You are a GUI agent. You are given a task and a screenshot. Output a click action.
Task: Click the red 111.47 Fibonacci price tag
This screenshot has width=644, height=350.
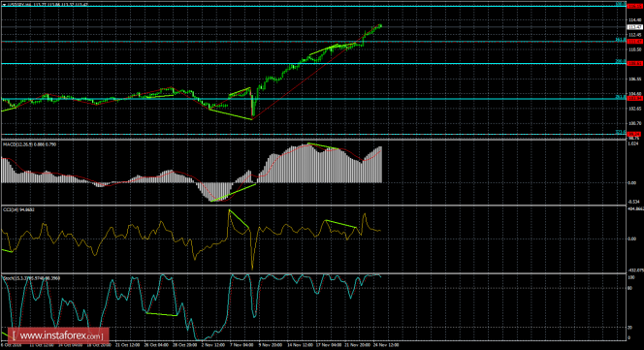[634, 42]
